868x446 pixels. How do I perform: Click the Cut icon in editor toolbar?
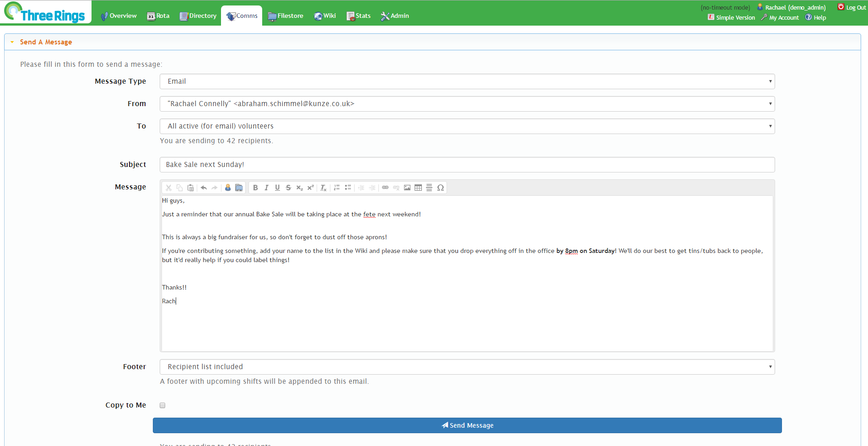(x=168, y=188)
